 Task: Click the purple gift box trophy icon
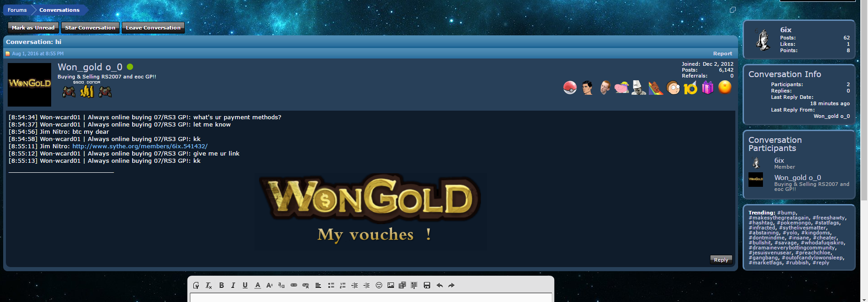(x=708, y=88)
